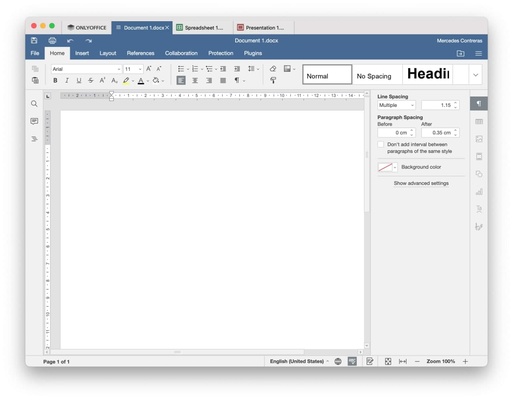Image resolution: width=513 pixels, height=400 pixels.
Task: Align text center
Action: click(x=195, y=80)
